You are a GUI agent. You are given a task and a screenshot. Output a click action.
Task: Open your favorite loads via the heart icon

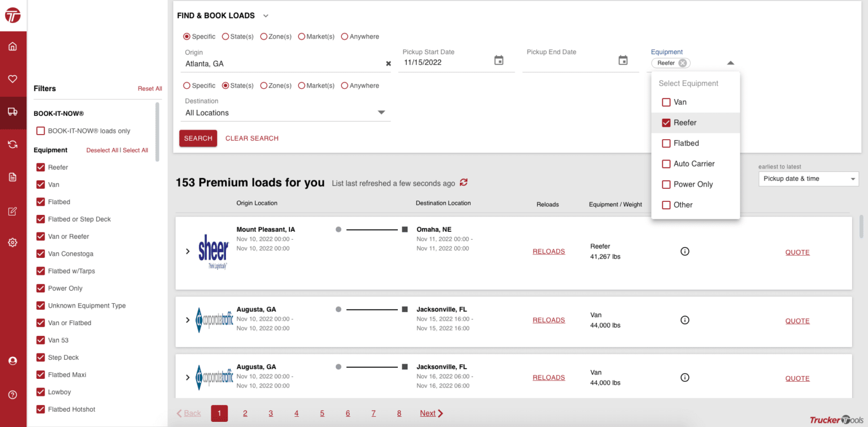(x=13, y=80)
